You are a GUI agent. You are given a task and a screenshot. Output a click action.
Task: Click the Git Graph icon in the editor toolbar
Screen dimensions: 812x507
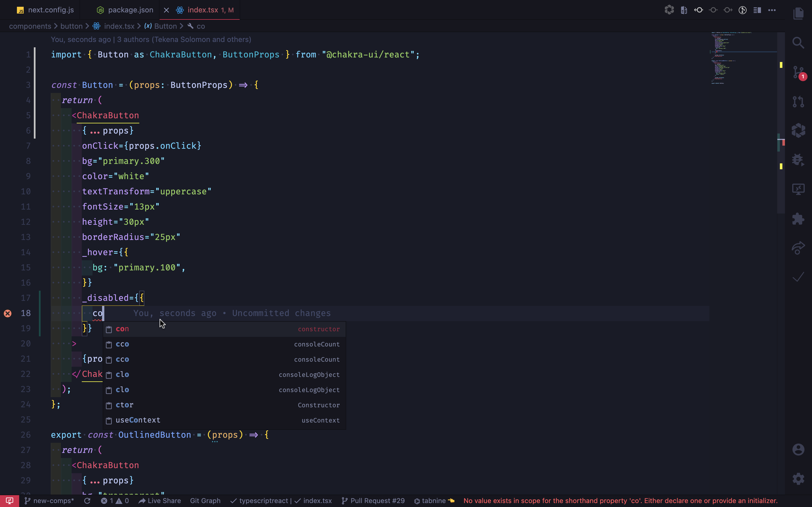point(743,10)
